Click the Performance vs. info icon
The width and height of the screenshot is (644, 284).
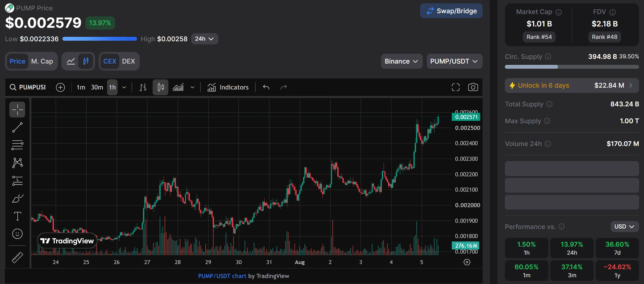point(561,227)
